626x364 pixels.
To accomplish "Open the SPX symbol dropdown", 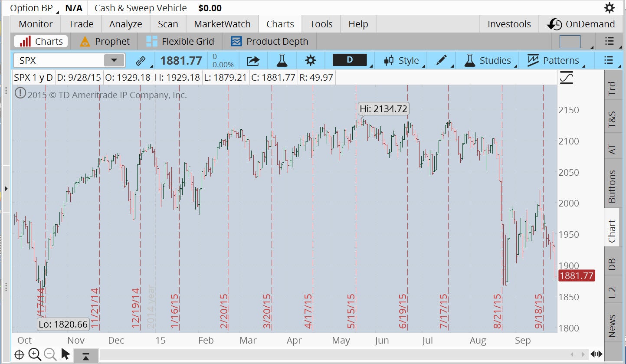I will pyautogui.click(x=114, y=60).
